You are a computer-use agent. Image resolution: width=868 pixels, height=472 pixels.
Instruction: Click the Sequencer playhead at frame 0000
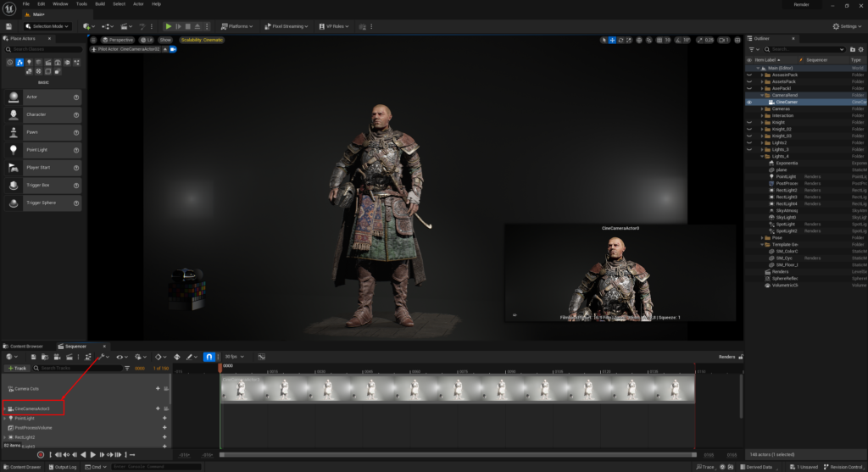220,368
